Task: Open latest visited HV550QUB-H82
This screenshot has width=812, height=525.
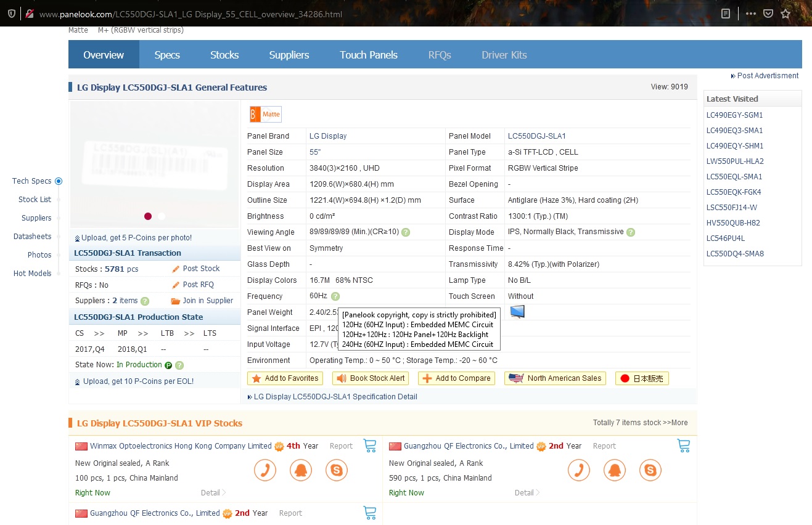Action: pos(733,223)
